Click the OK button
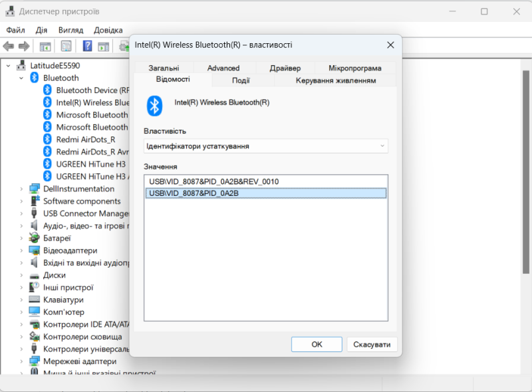This screenshot has width=532, height=392. pyautogui.click(x=317, y=344)
